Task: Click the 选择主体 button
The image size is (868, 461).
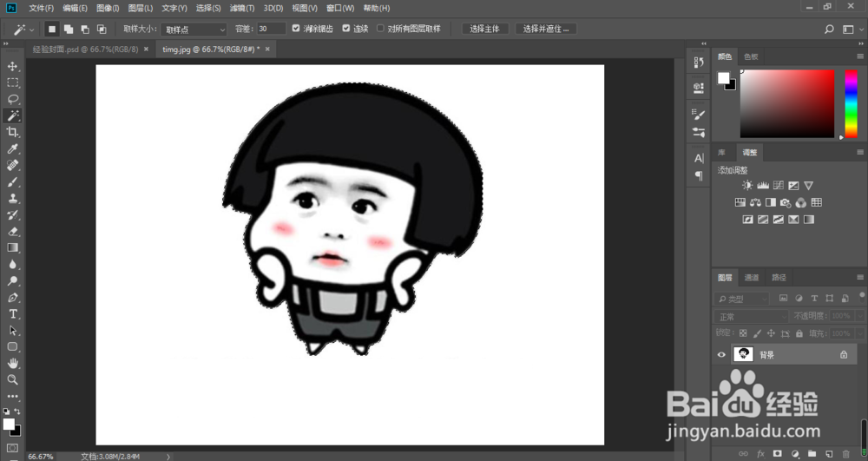Action: pos(485,29)
